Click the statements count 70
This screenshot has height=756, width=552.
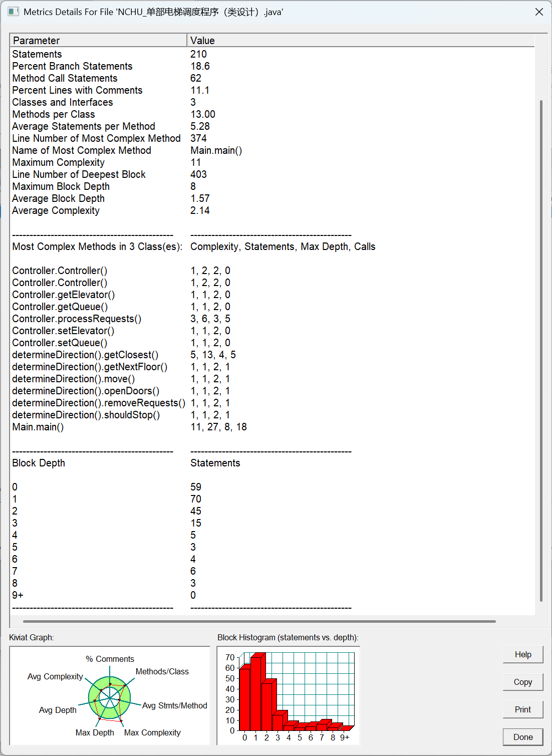(x=196, y=499)
